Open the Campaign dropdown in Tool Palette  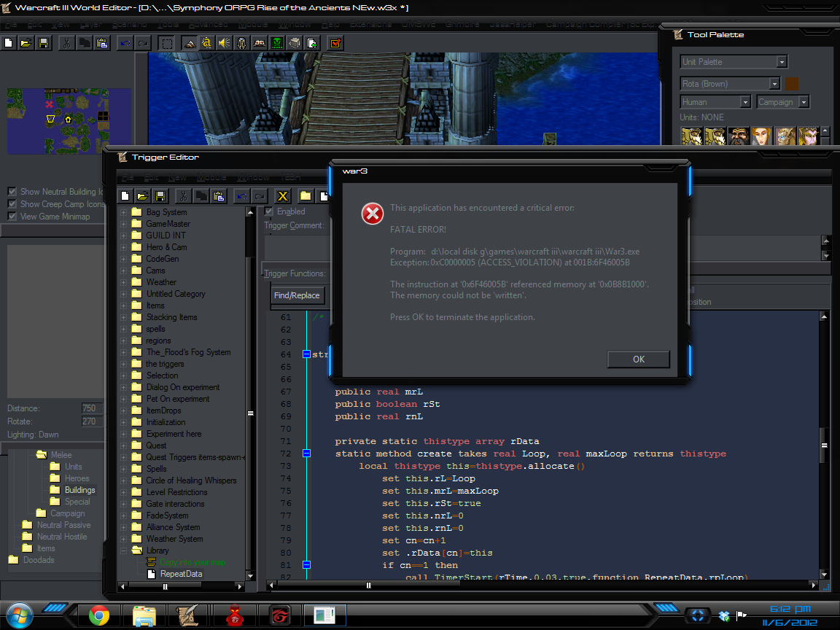point(803,102)
